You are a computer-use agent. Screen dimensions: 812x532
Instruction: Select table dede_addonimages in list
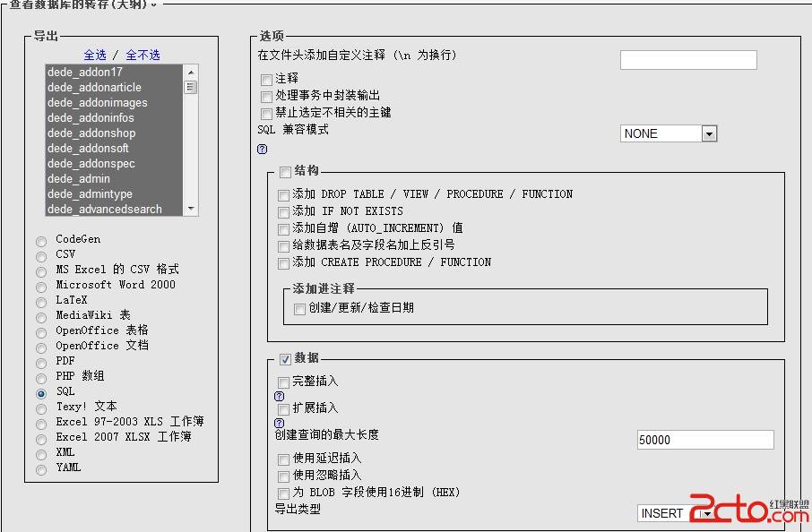pyautogui.click(x=114, y=102)
